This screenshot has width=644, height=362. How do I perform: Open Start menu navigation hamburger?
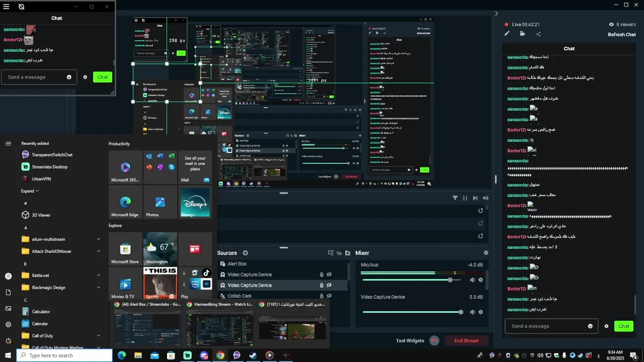(8, 143)
